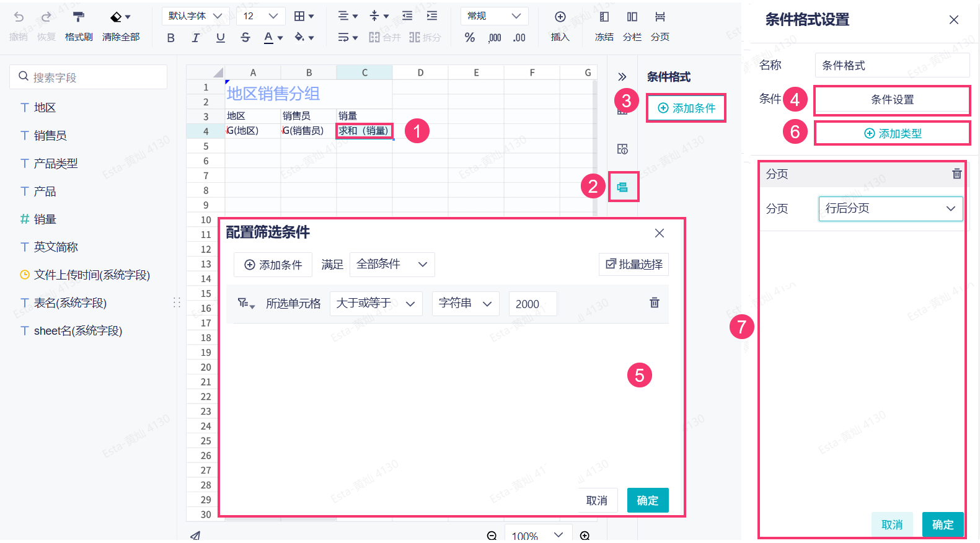Screen dimensions: 980x543
Task: Click the filter icon beside 所选单元格
Action: [246, 303]
